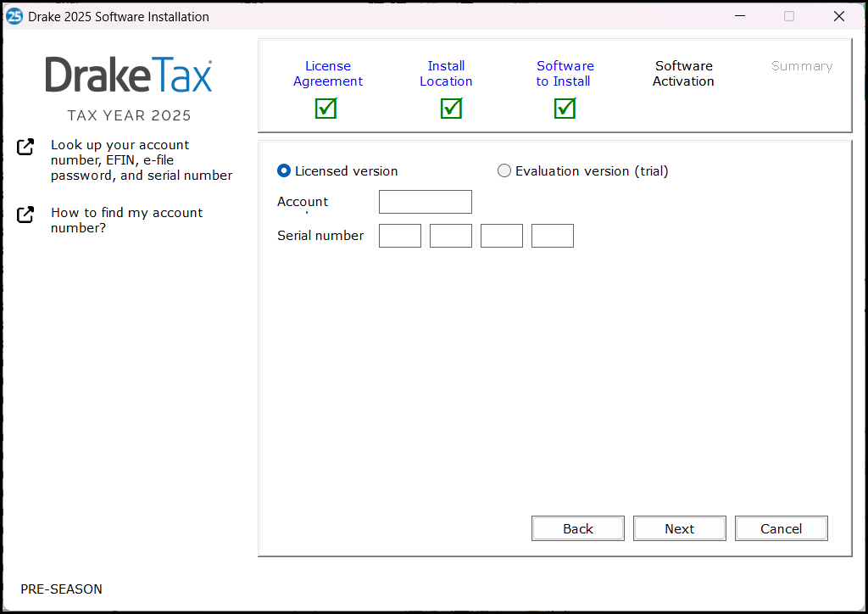
Task: Click the green checkmark under Software to Install
Action: [x=565, y=109]
